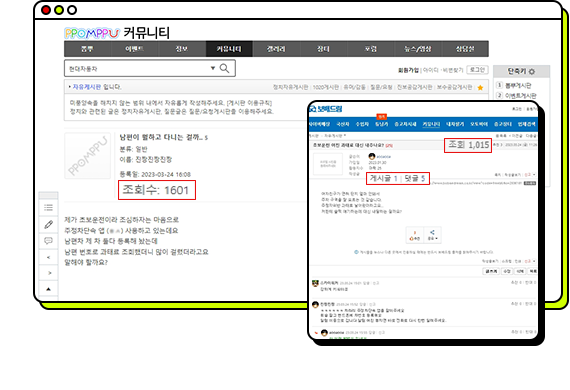Click the previous post arrow in left sidebar
Viewport: 570px width, 390px height.
pyautogui.click(x=48, y=257)
